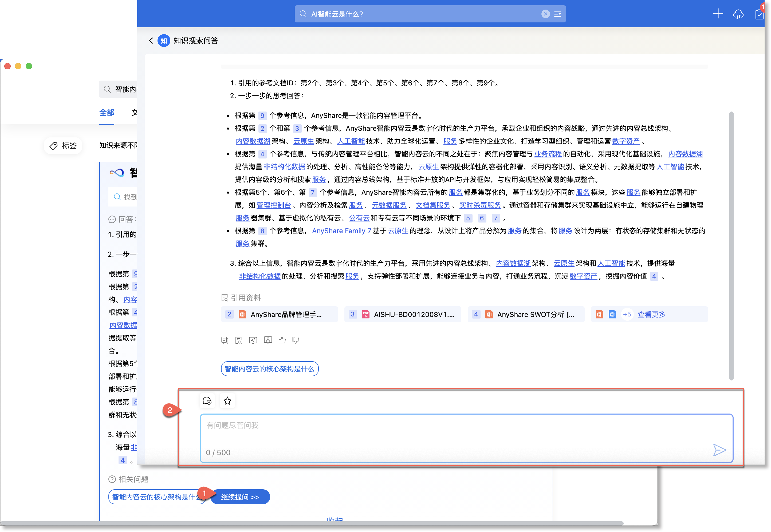771x532 pixels.
Task: Click the star favorite icon above input
Action: pyautogui.click(x=227, y=401)
